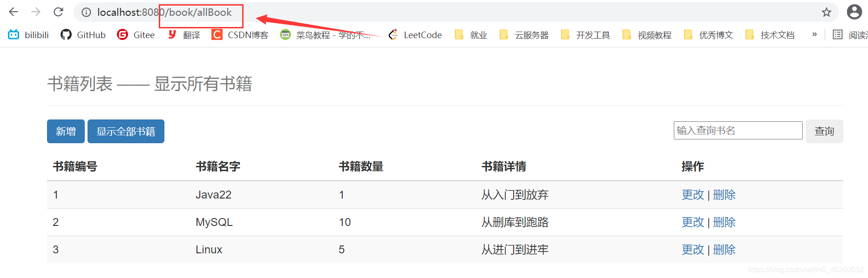Click the 操作 column header
The width and height of the screenshot is (868, 278).
click(x=692, y=166)
